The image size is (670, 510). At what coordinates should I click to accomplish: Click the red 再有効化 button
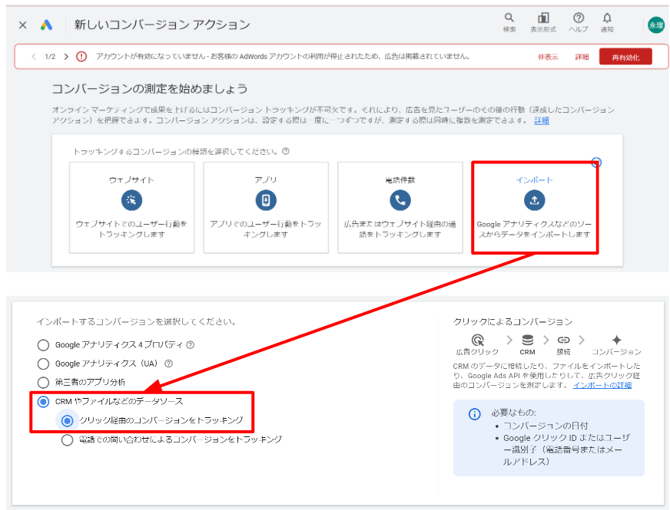[625, 57]
